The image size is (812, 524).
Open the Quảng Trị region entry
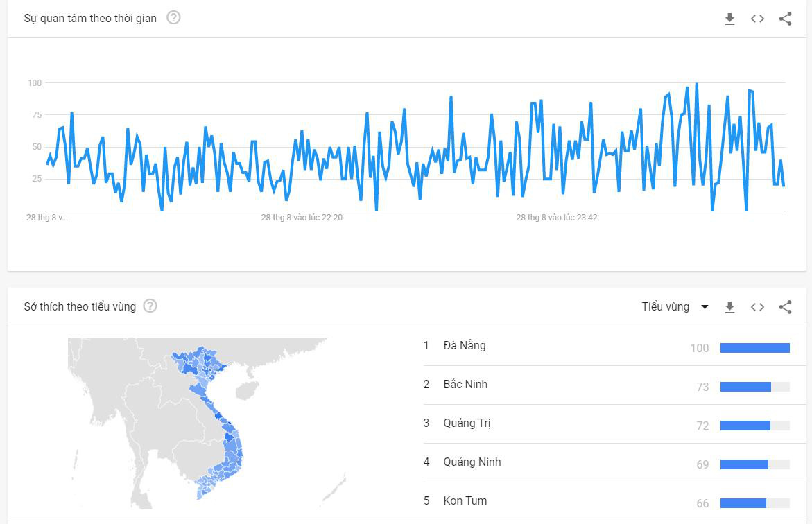614,423
